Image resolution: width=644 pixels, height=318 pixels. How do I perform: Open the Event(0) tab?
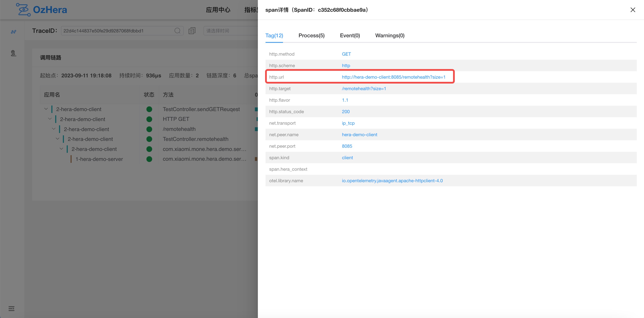[x=350, y=36]
